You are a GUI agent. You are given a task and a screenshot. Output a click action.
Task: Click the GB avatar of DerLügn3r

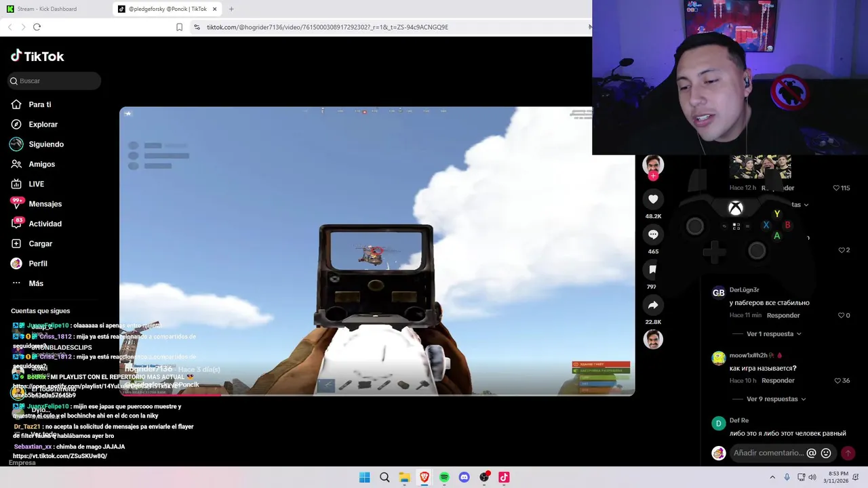(718, 293)
